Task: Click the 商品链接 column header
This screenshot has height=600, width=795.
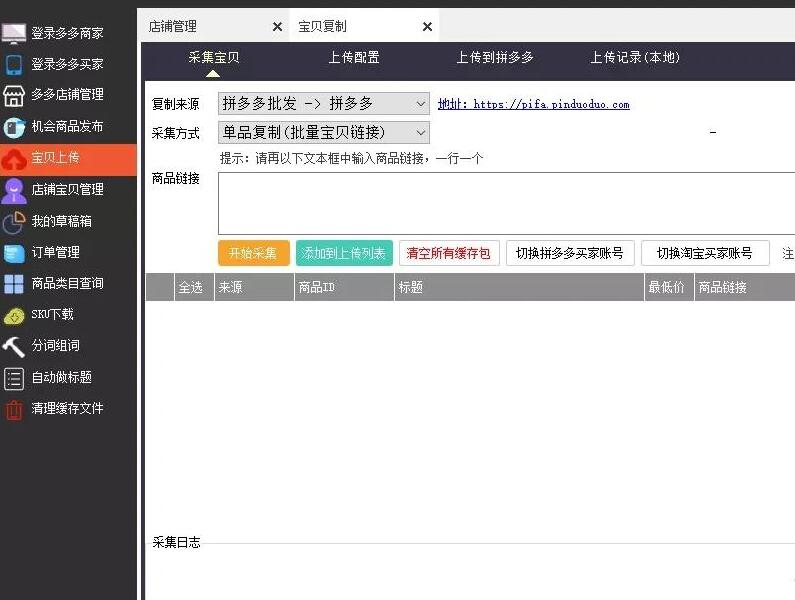Action: tap(744, 288)
